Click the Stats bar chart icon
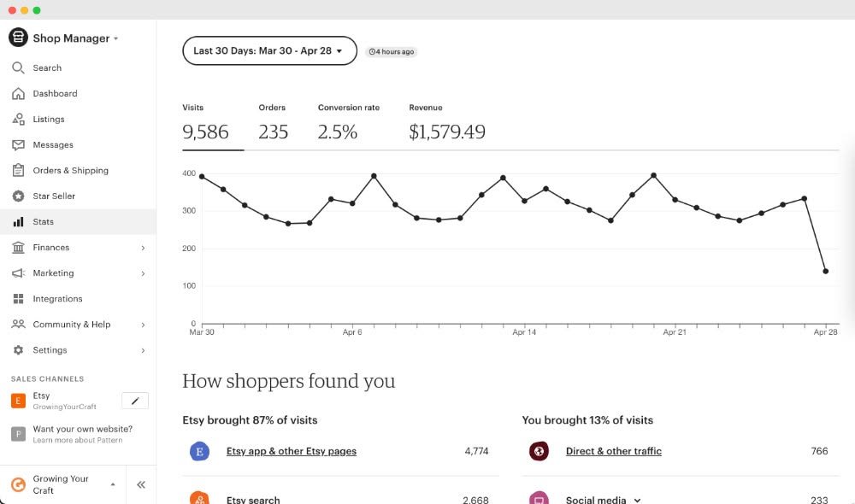This screenshot has width=855, height=504. point(18,222)
